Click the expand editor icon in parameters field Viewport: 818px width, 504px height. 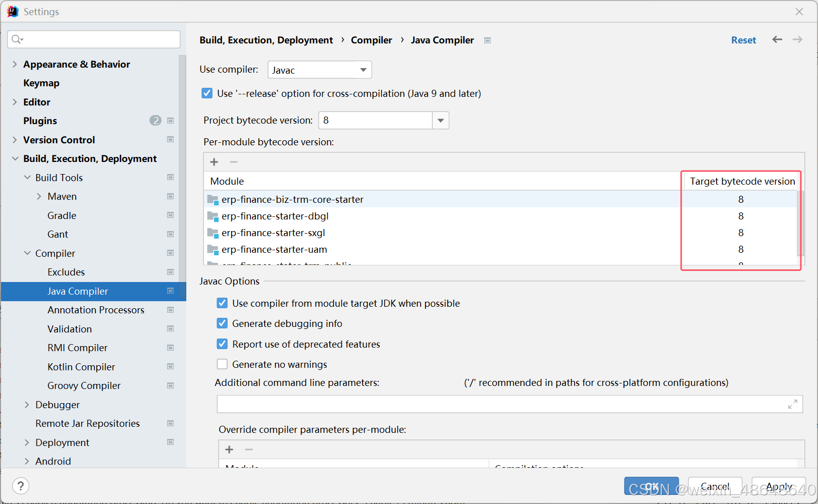tap(793, 404)
